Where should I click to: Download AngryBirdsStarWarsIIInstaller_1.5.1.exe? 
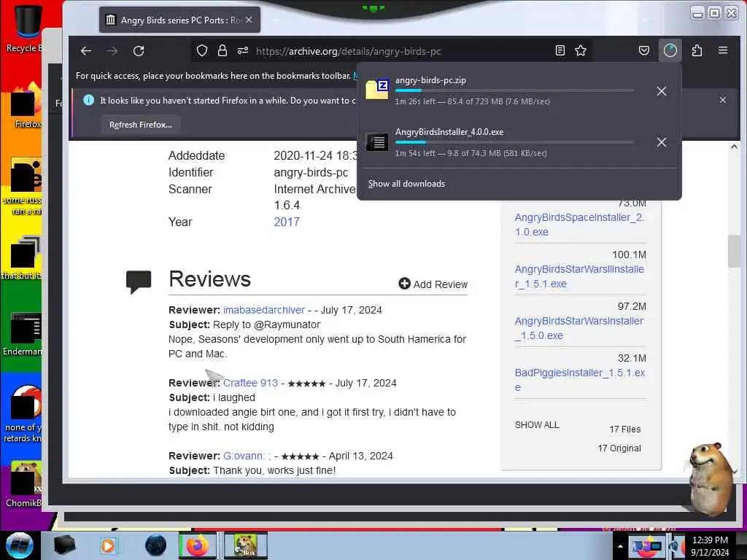tap(579, 276)
